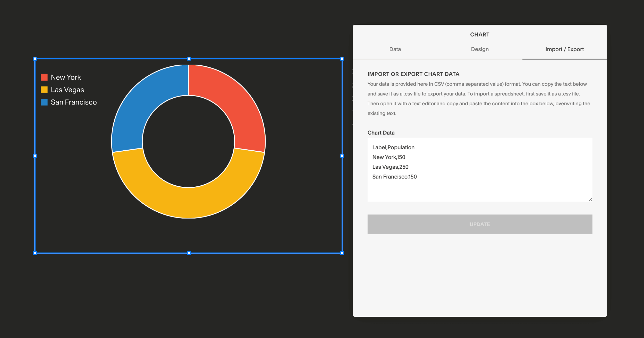Select the New York legend label
The image size is (644, 338).
pos(66,77)
